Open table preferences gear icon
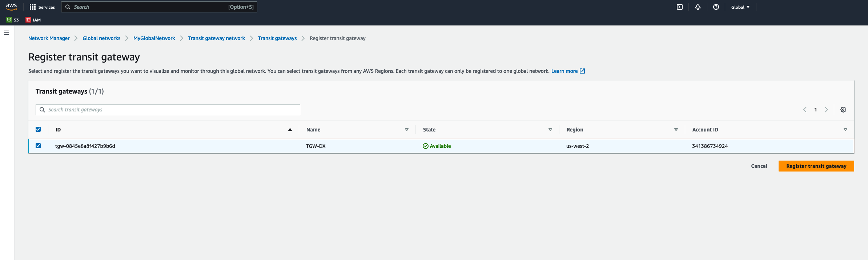This screenshot has height=260, width=868. pos(843,110)
